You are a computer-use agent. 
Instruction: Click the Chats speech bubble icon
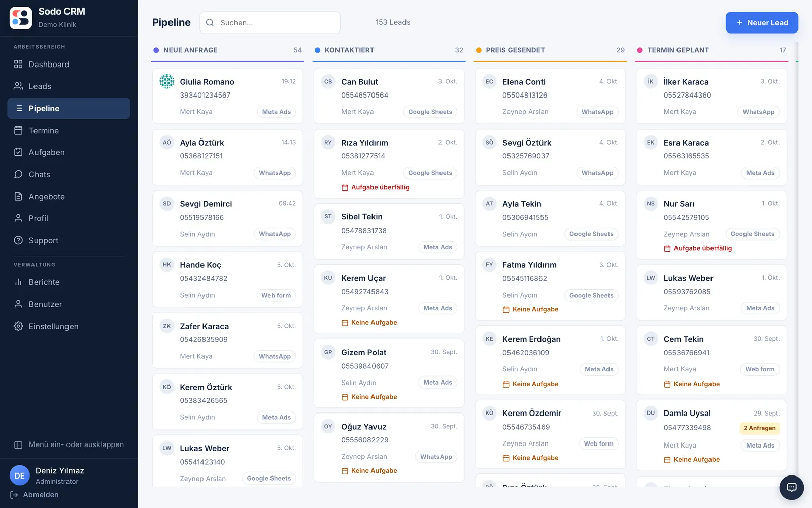(x=18, y=174)
